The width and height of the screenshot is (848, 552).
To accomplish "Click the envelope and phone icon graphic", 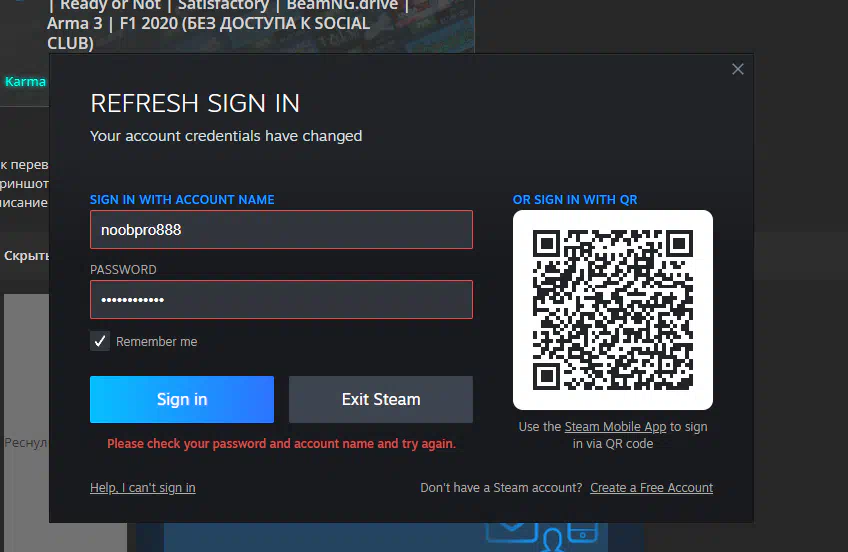I will pyautogui.click(x=542, y=535).
